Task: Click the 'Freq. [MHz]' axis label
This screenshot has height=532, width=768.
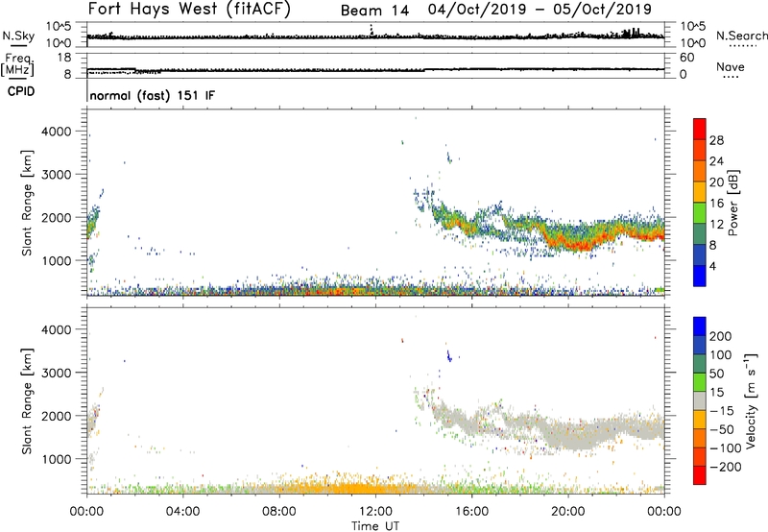Action: pos(17,64)
